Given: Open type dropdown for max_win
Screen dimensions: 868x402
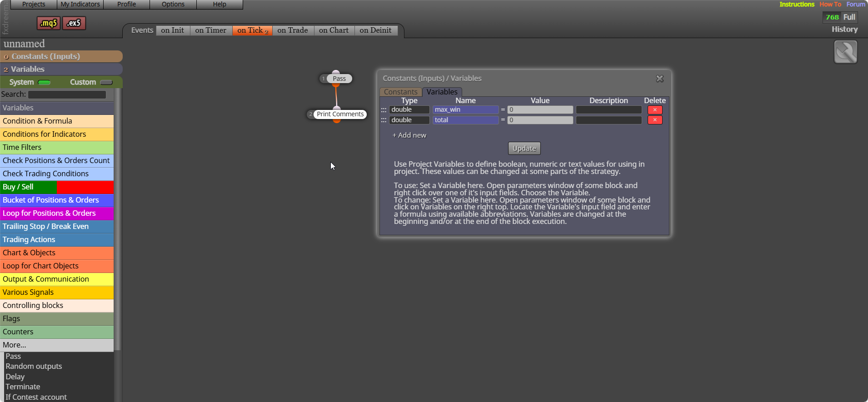Looking at the screenshot, I should tap(409, 110).
